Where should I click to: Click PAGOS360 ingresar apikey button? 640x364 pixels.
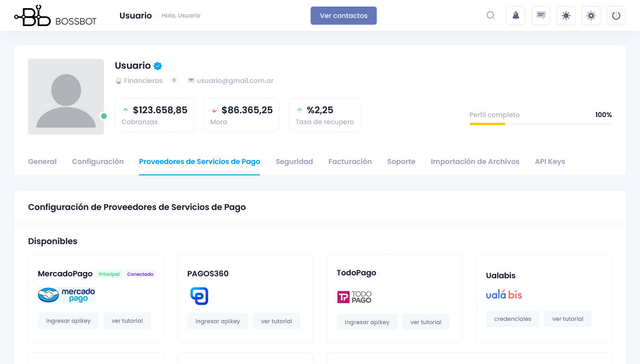click(218, 321)
